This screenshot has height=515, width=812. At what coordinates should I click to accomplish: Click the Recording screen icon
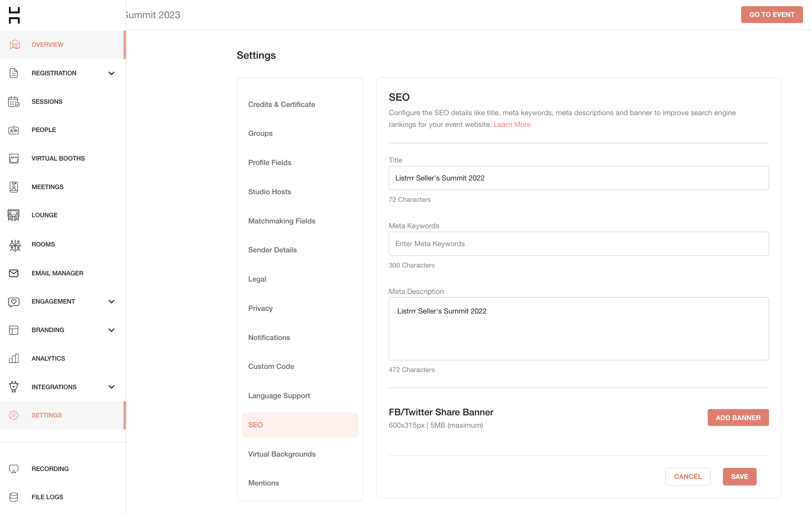point(14,469)
